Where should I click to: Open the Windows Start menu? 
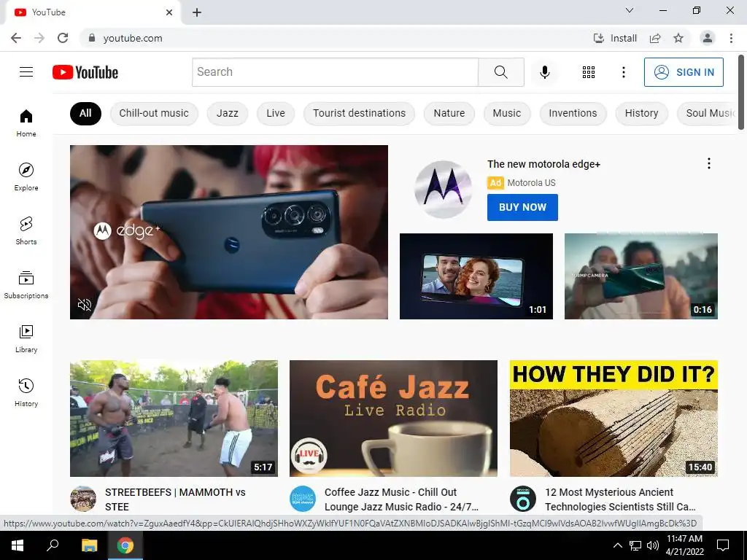[x=18, y=545]
